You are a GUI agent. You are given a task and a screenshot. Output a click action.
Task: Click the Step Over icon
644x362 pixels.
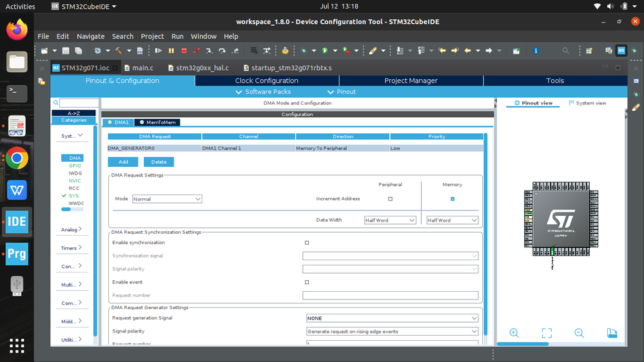point(222,50)
